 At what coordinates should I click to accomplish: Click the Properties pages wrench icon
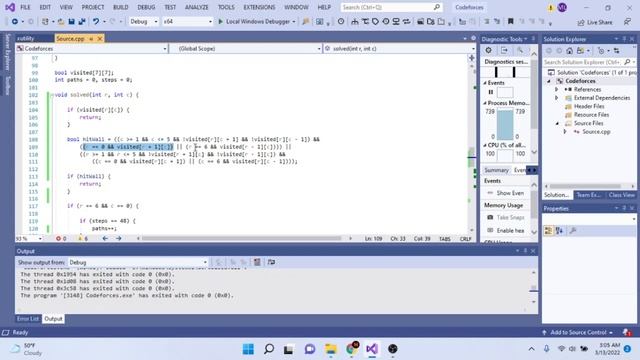573,231
